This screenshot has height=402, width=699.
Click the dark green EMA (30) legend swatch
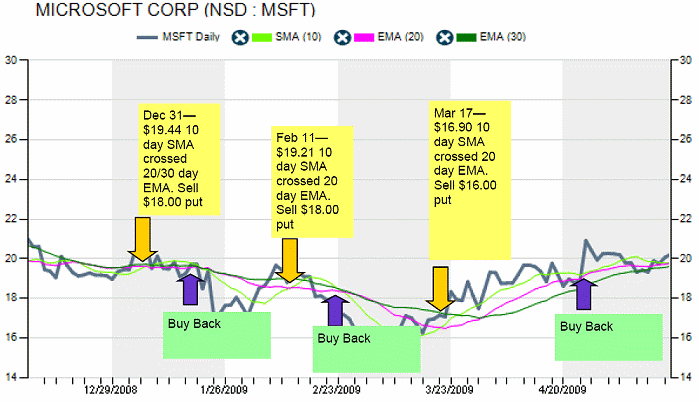pyautogui.click(x=466, y=37)
